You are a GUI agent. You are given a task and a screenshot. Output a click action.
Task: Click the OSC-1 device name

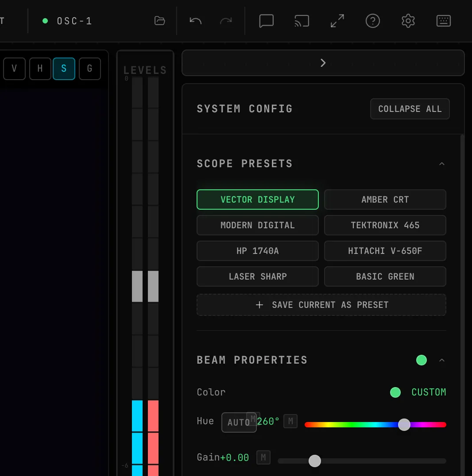(74, 21)
